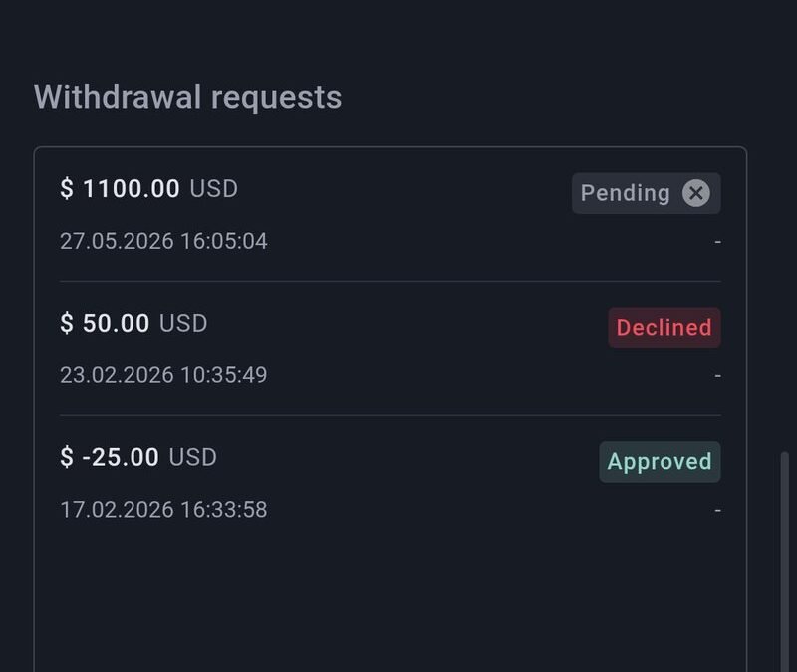Click USD label next to $1100.00
This screenshot has height=672, width=797.
[x=213, y=189]
